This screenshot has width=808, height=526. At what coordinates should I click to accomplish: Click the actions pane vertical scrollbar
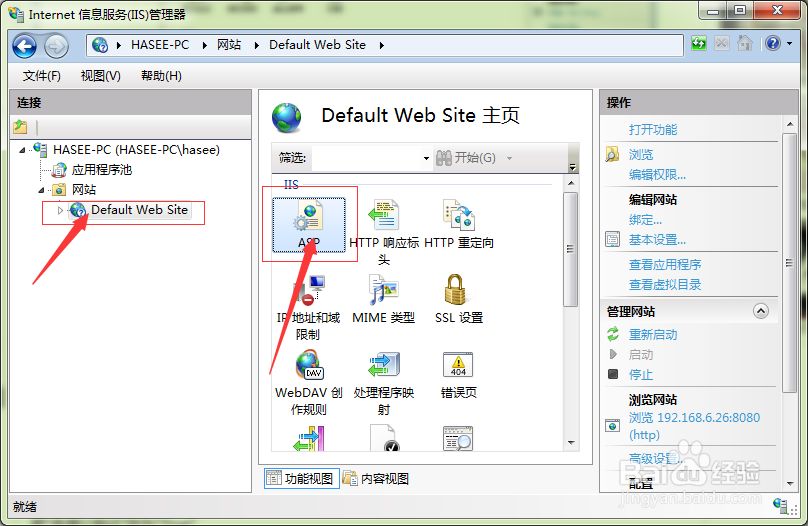click(789, 263)
